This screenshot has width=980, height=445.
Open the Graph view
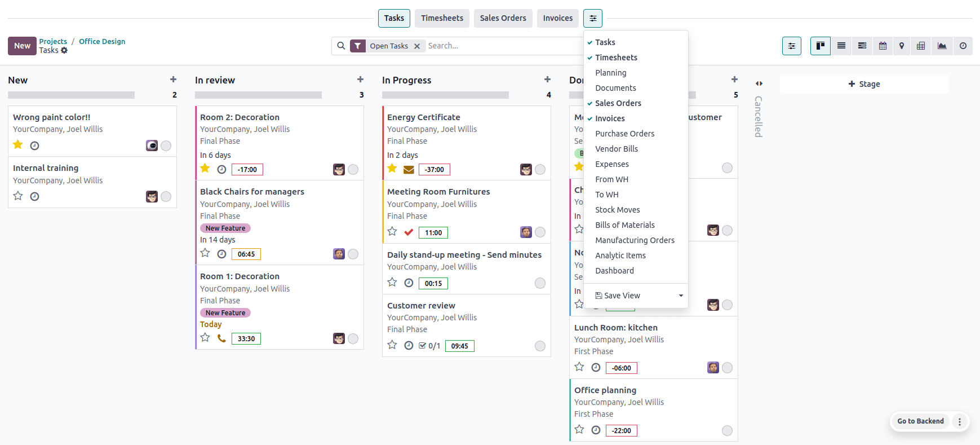pos(942,46)
